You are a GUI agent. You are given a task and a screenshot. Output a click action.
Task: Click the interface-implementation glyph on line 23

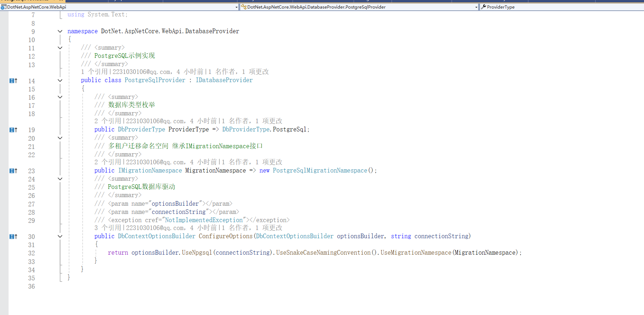tap(13, 171)
